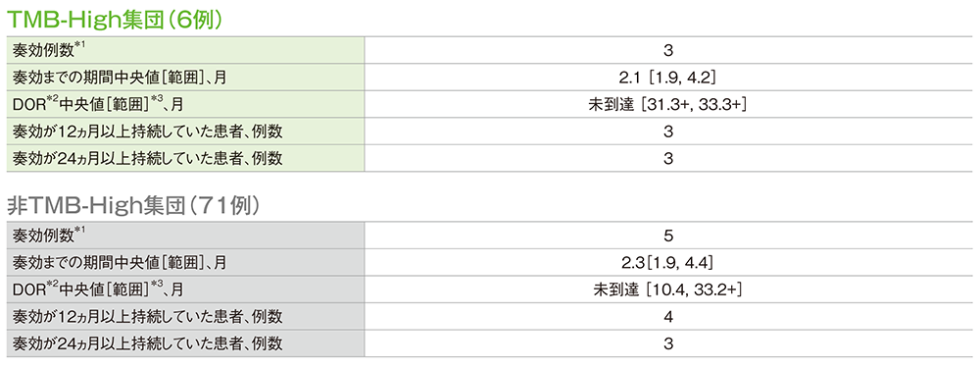This screenshot has height=368, width=980.
Task: Click value 3 for TMB-High 奏効例数
Action: (x=668, y=51)
